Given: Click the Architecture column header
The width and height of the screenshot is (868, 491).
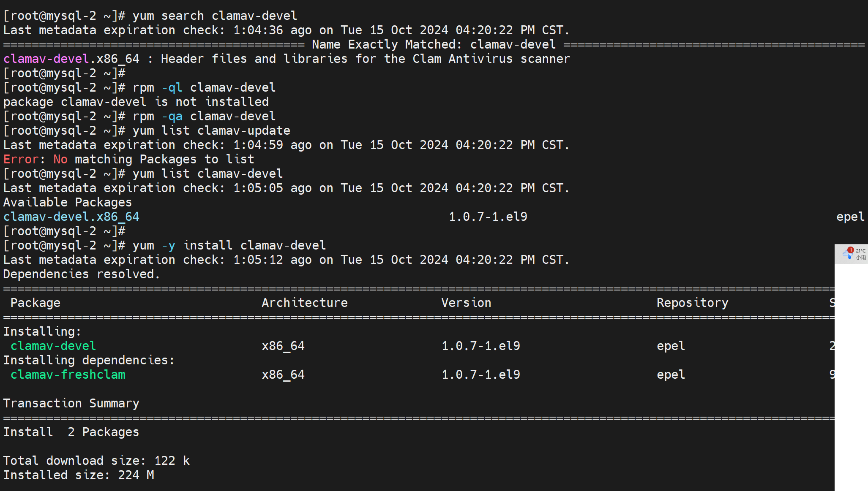Looking at the screenshot, I should tap(304, 303).
